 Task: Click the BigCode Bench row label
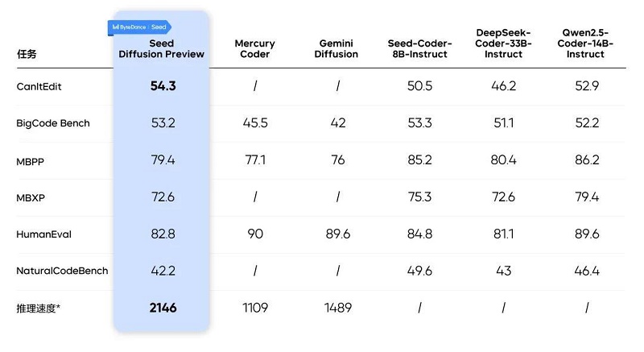53,123
